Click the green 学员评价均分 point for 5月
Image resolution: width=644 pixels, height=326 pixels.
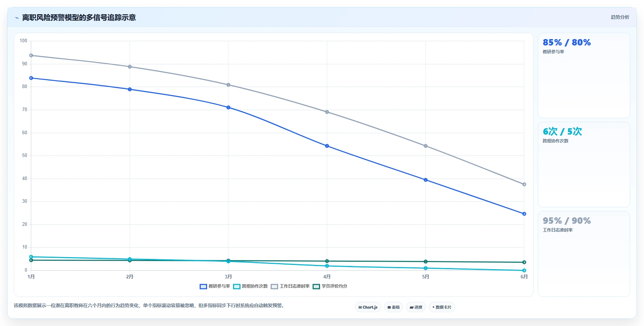(426, 262)
